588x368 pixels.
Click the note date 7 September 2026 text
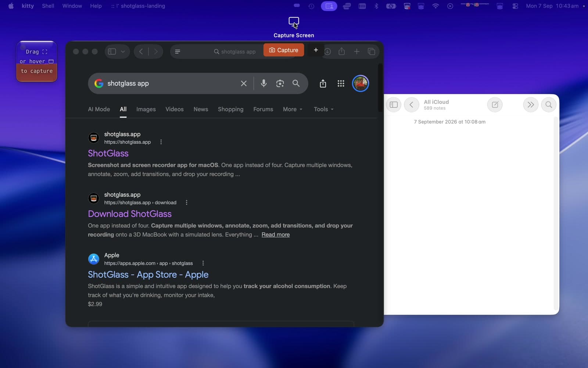(449, 122)
